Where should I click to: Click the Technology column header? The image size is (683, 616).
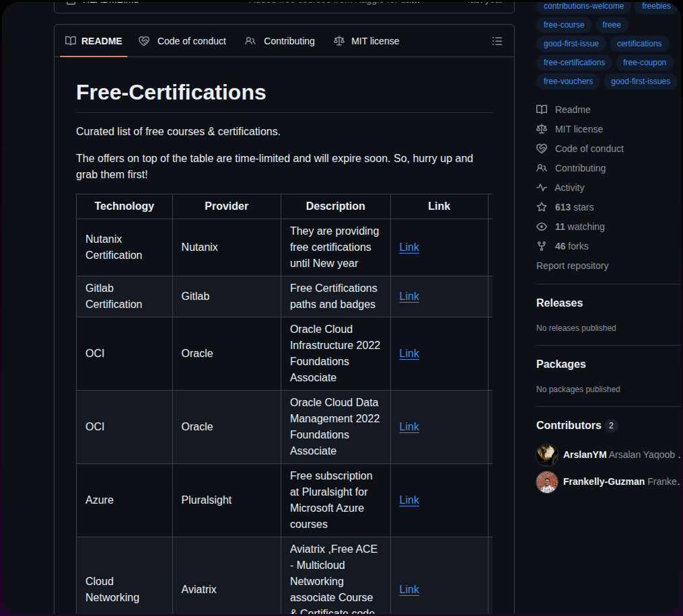pyautogui.click(x=124, y=206)
